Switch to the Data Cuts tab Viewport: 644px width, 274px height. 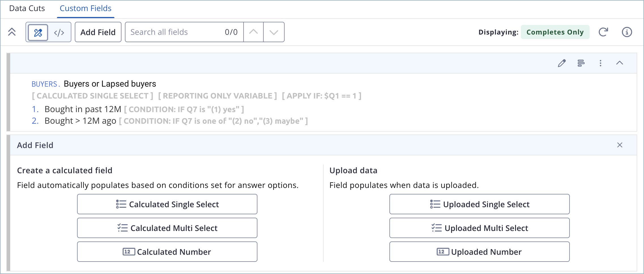click(x=27, y=8)
